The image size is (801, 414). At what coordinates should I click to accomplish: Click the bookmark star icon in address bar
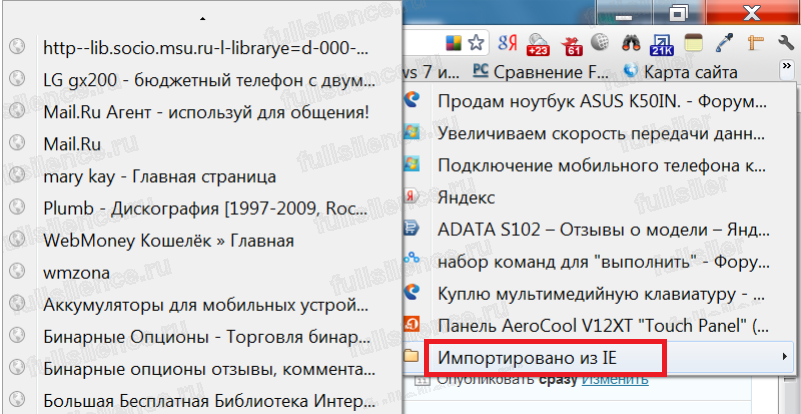click(476, 44)
